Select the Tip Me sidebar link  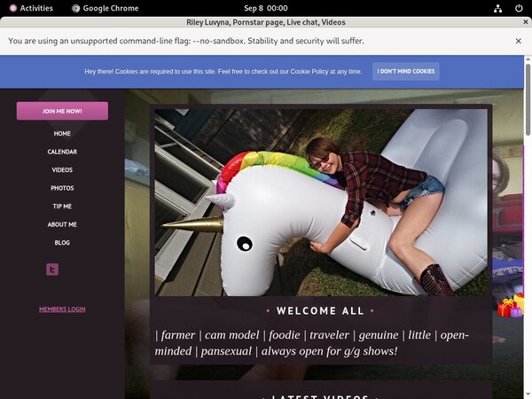(x=62, y=207)
